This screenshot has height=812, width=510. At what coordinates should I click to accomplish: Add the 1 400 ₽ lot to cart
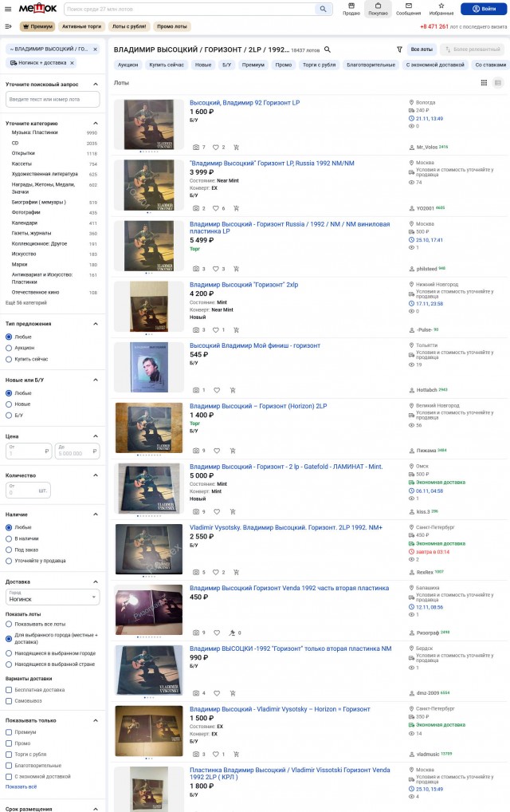(232, 451)
